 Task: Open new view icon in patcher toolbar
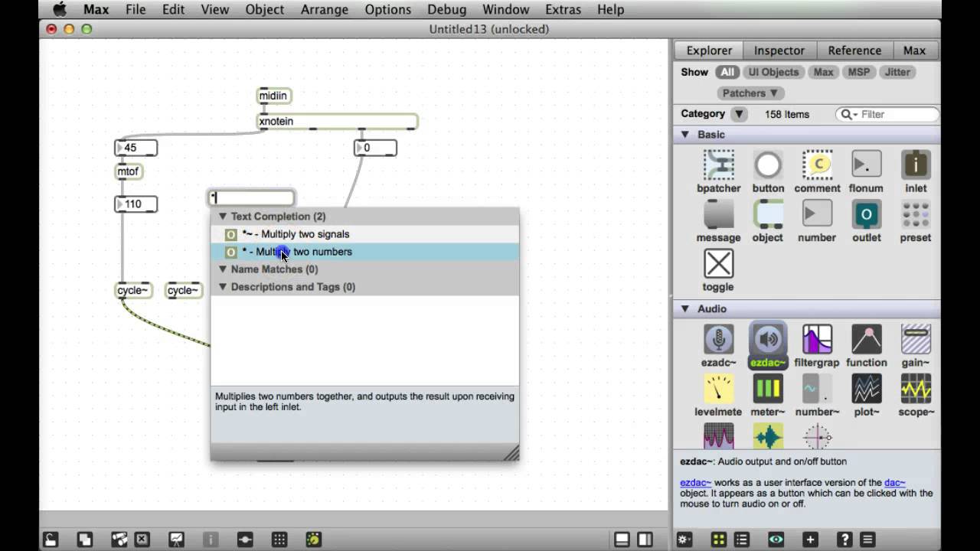point(84,540)
